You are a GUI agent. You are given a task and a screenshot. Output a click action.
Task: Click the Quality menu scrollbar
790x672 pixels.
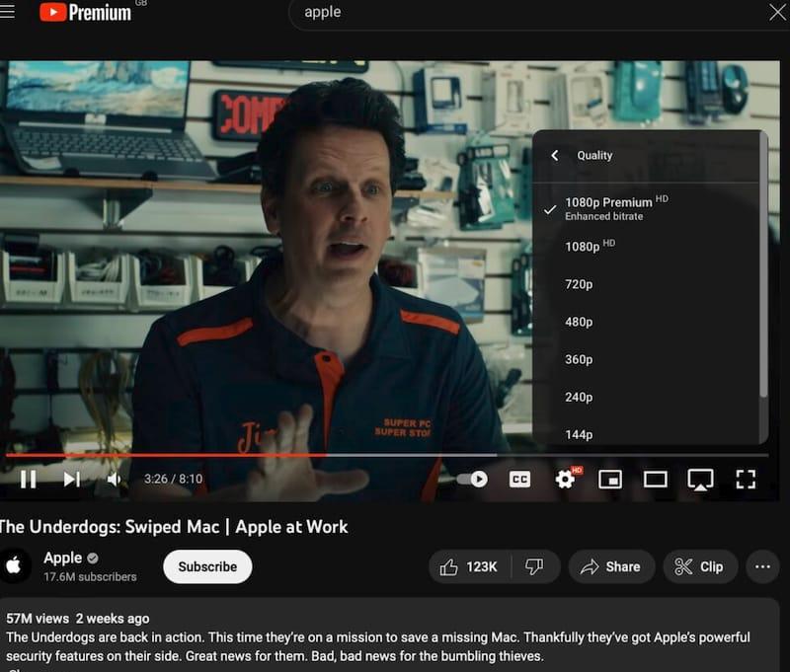tap(763, 266)
